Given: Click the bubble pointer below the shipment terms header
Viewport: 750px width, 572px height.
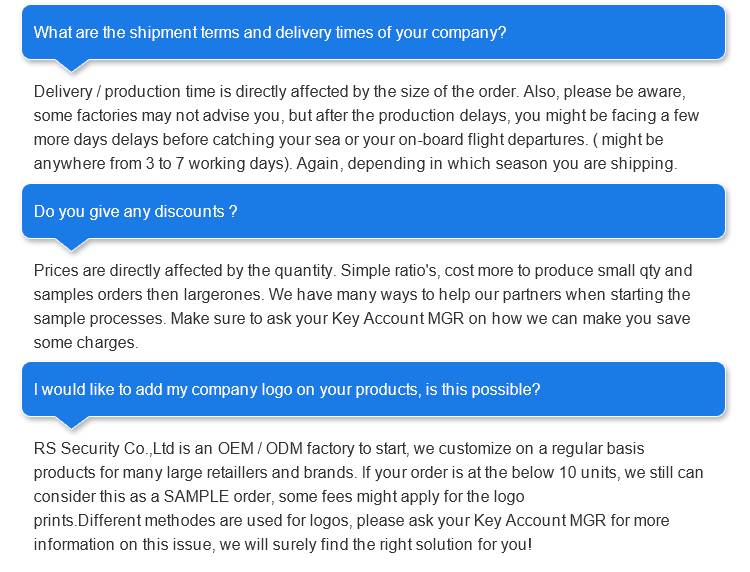Looking at the screenshot, I should (72, 66).
